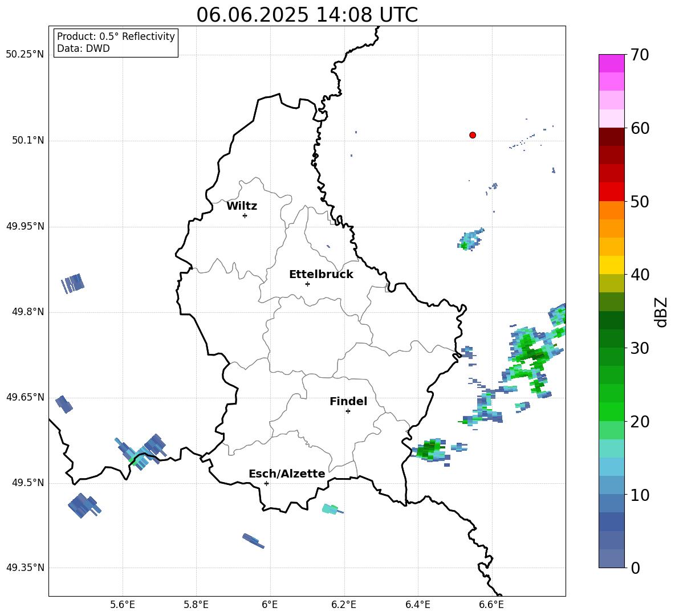
Task: Click the 0 value on the colorbar
Action: coord(636,568)
